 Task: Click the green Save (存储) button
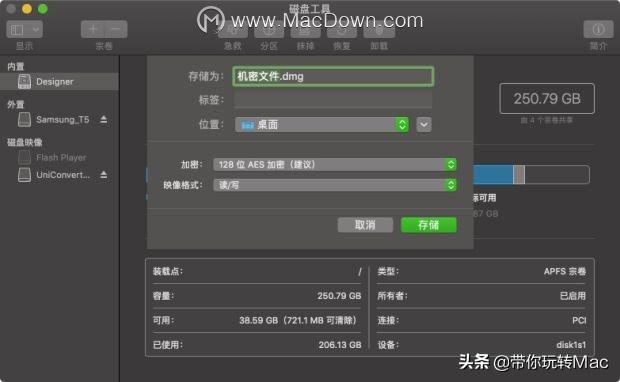pos(429,225)
